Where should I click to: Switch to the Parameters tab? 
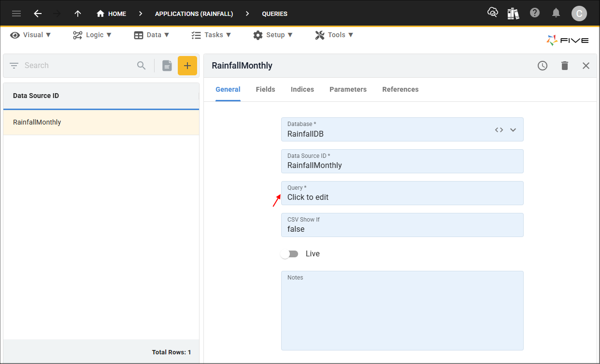click(348, 89)
